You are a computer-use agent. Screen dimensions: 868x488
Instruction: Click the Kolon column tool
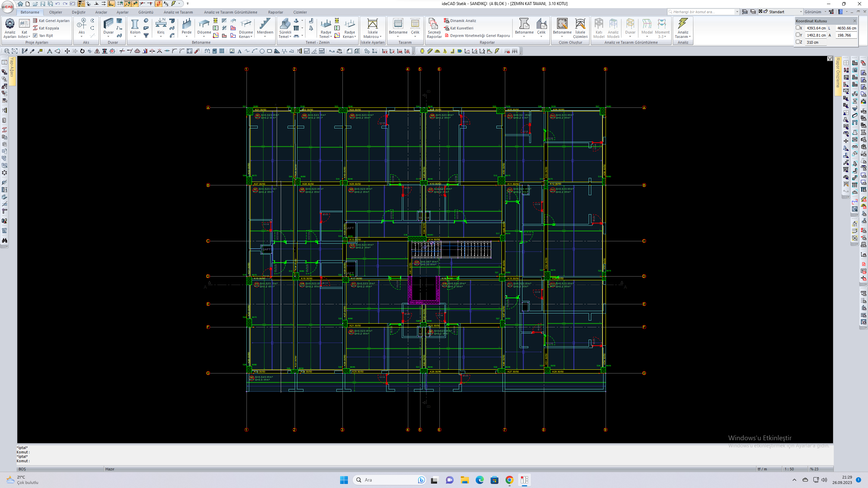(x=135, y=27)
